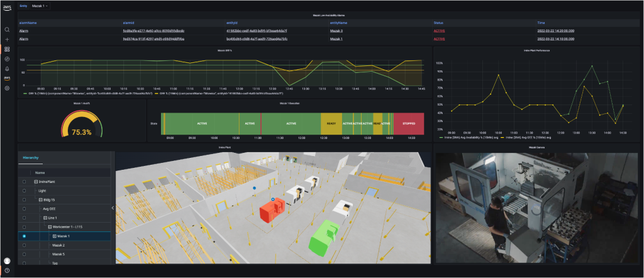This screenshot has width=644, height=278.
Task: Open alarmId link starting with 9ed374ca
Action: pos(153,38)
